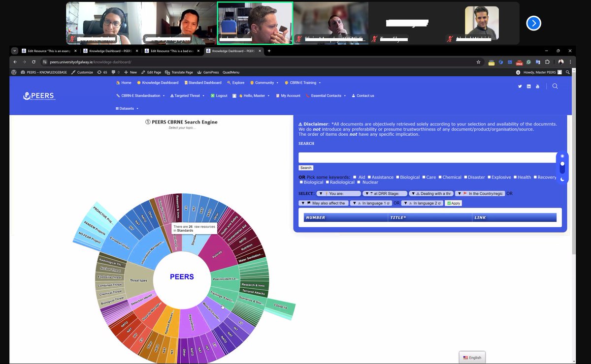Viewport: 591px width, 364px height.
Task: Click the Apply button with green checkmark
Action: pos(453,203)
